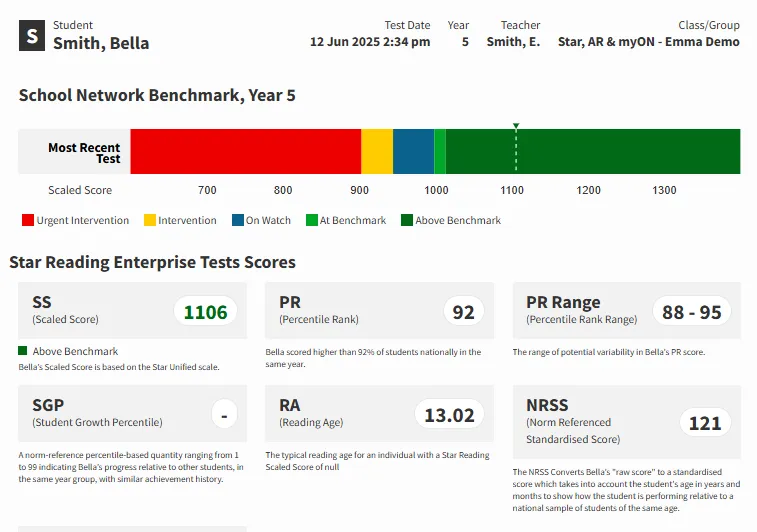Click the red Urgent Intervention legend swatch
Screen dimensions: 757x532
coord(28,220)
